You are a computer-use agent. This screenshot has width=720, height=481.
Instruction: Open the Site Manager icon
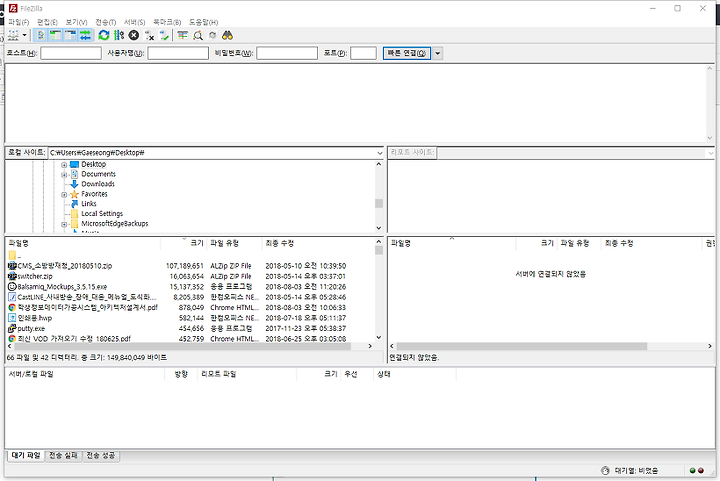click(x=13, y=35)
